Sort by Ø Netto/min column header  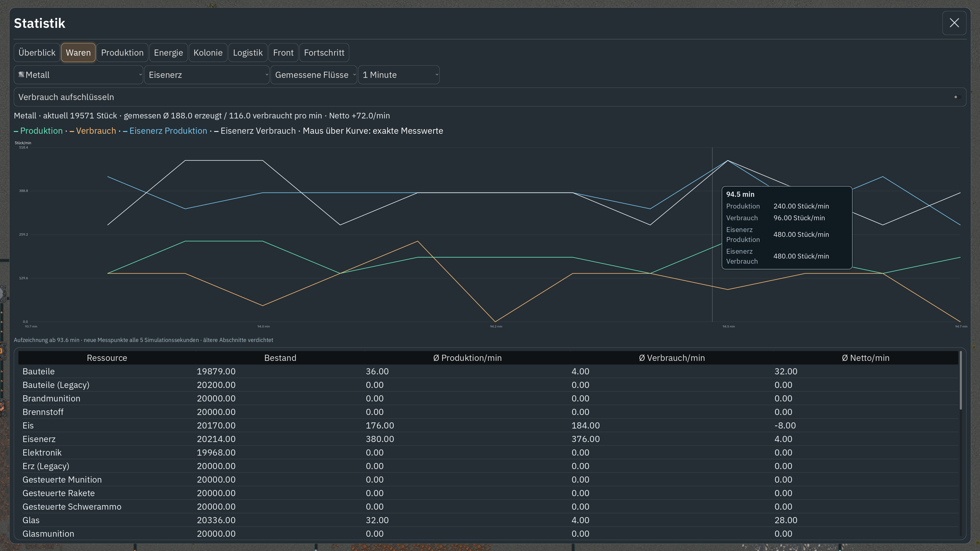(x=865, y=358)
